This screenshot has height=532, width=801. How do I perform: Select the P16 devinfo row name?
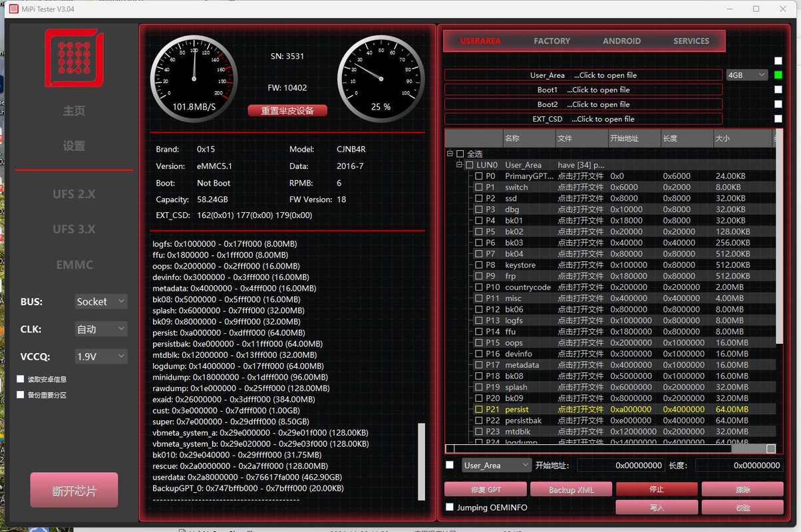tap(518, 354)
